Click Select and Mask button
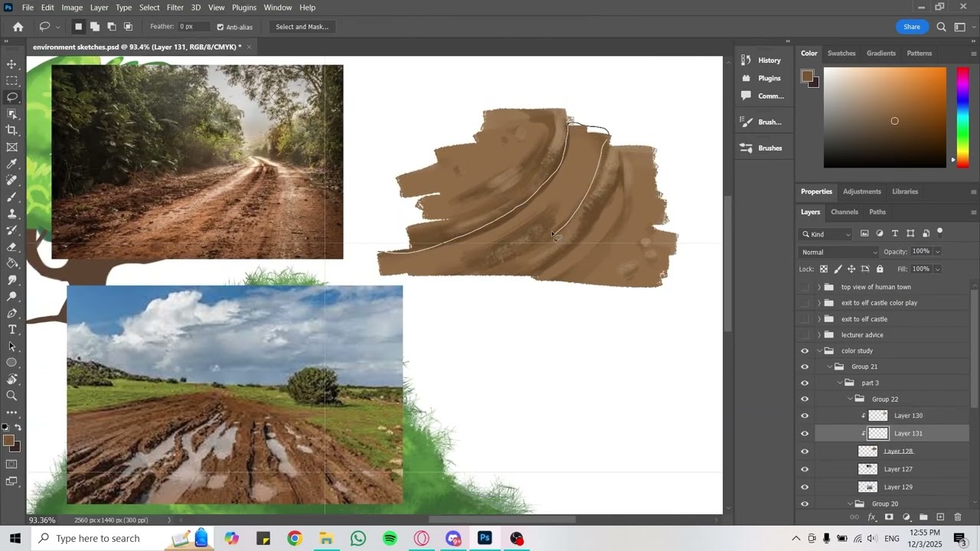 tap(302, 27)
